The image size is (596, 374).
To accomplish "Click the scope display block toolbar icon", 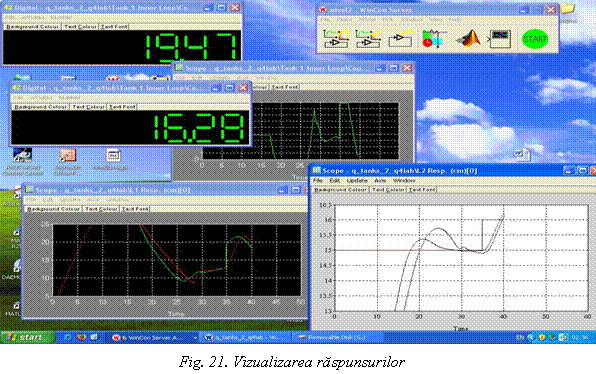I will tap(500, 39).
